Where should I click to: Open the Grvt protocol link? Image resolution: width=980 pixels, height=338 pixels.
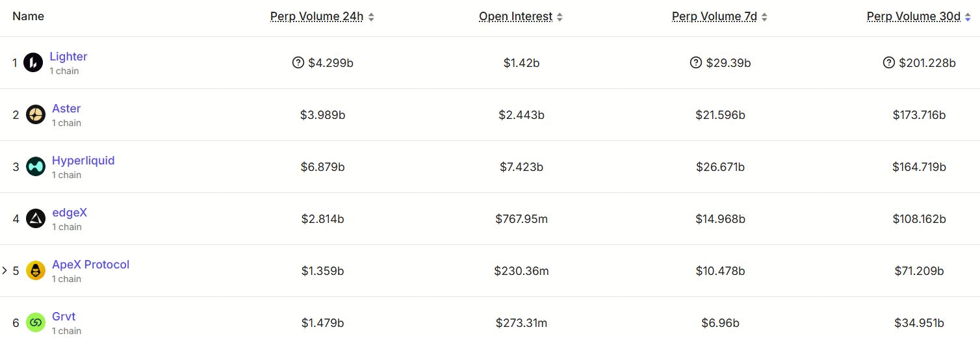click(x=64, y=317)
